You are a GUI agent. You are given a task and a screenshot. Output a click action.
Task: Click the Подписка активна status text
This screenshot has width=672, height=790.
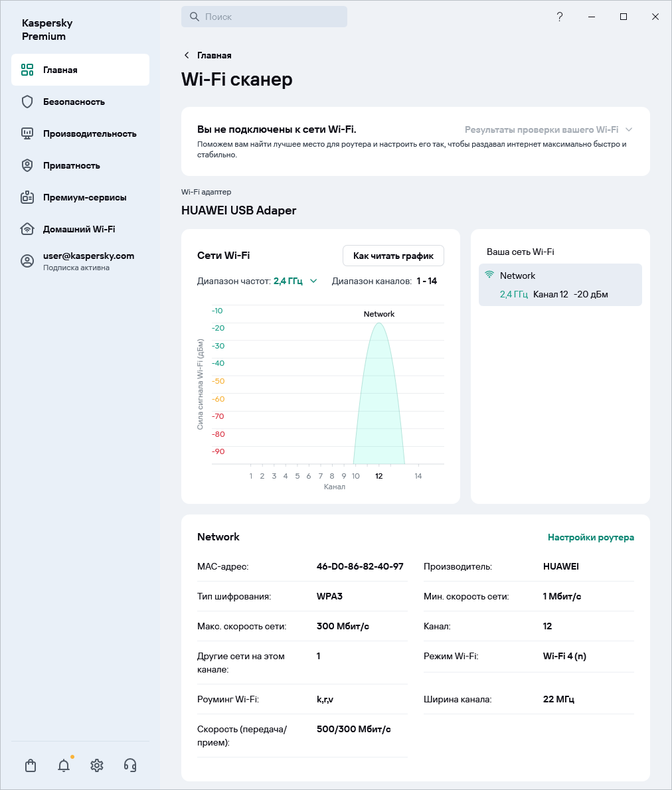coord(76,268)
